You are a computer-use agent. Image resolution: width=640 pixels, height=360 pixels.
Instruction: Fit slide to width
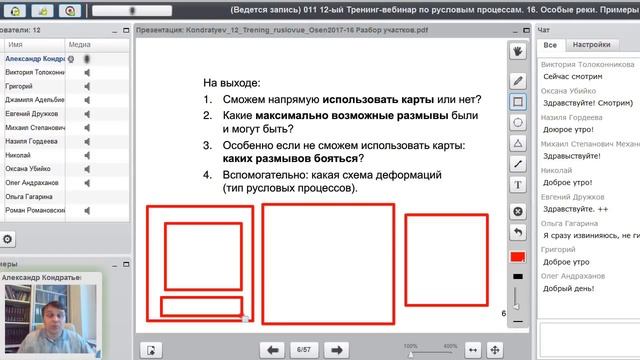(x=473, y=350)
